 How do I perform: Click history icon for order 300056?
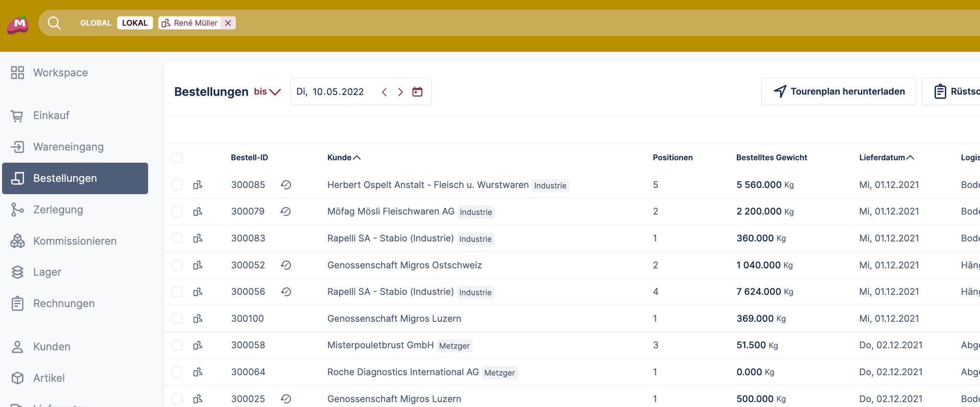[286, 292]
